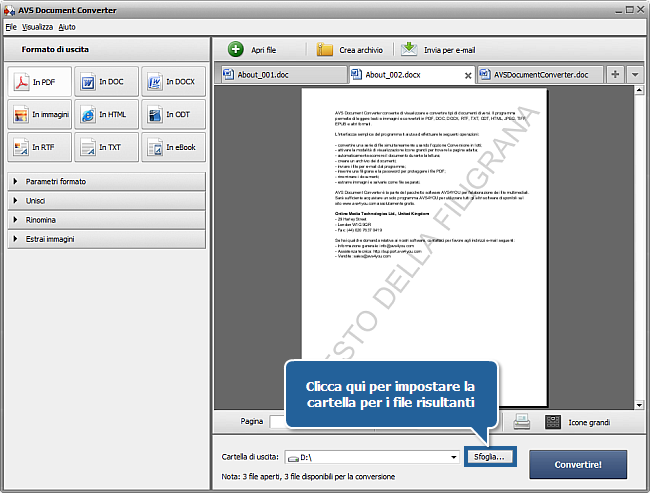The height and width of the screenshot is (493, 650).
Task: Click the green Apri file plus icon
Action: 235,49
